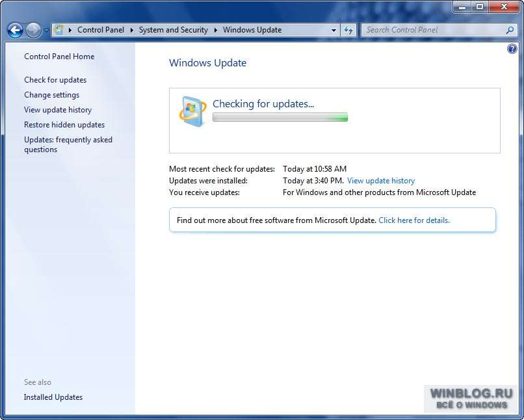The height and width of the screenshot is (420, 524).
Task: Open Installed Updates under See also
Action: pos(53,397)
